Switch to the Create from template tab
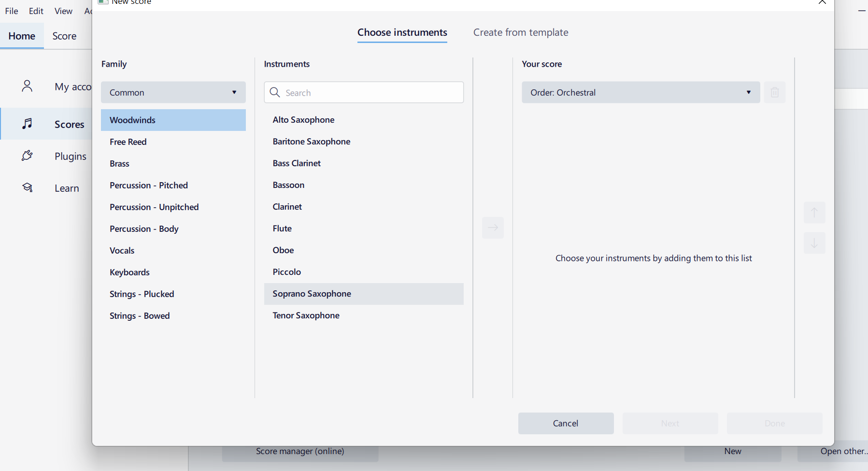Viewport: 868px width, 471px height. 521,32
